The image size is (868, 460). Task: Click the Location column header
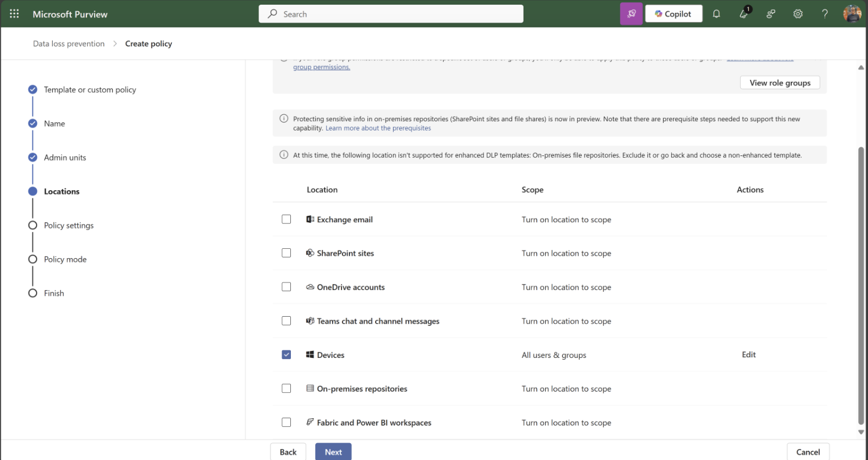pos(322,190)
